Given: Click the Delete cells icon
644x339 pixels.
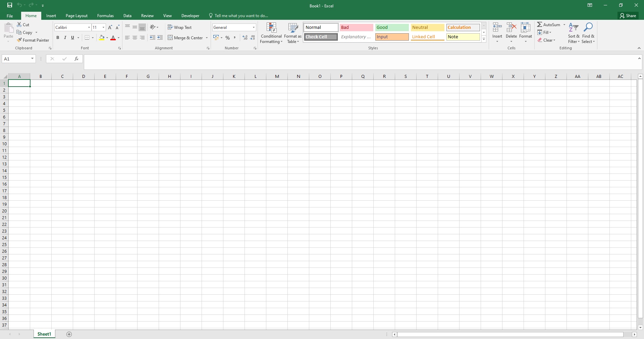Looking at the screenshot, I should click(x=511, y=28).
